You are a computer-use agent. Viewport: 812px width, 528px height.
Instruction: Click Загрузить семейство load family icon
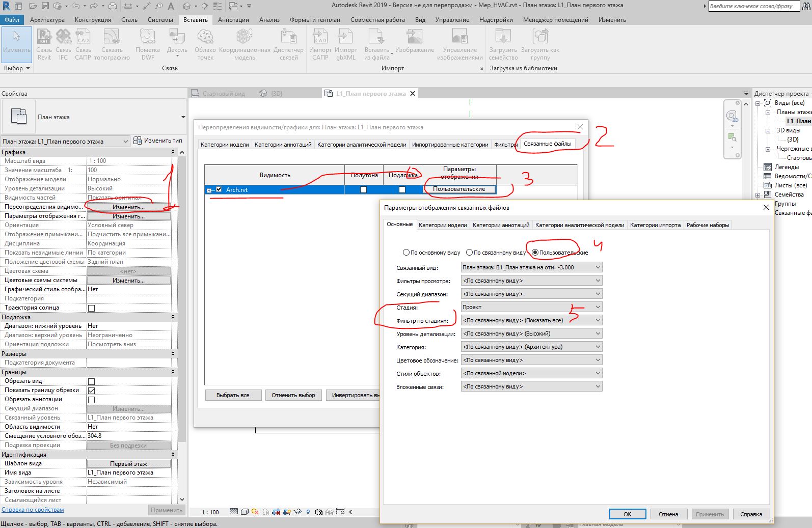coord(503,37)
